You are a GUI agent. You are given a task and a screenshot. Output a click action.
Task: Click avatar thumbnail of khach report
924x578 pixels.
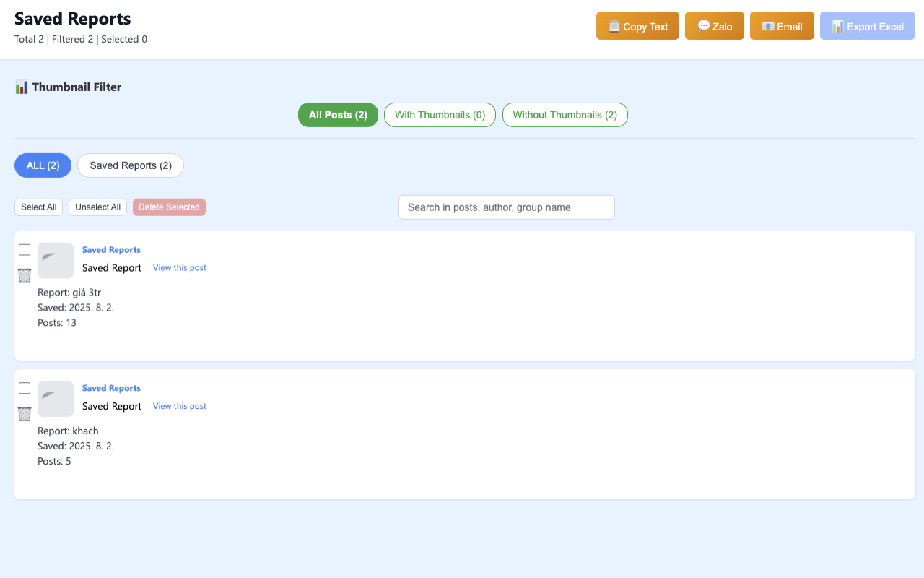(56, 399)
